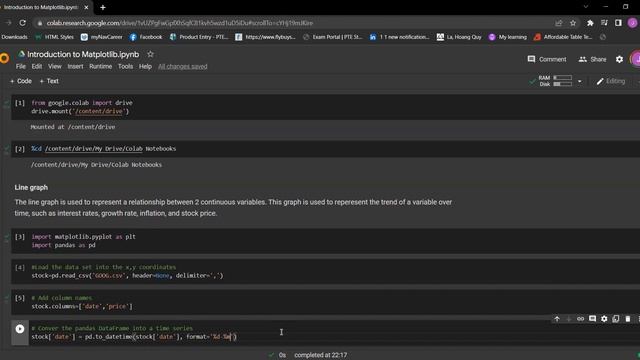Click the 'Mounted at /content/drive' output
Image resolution: width=640 pixels, height=360 pixels.
pyautogui.click(x=73, y=127)
